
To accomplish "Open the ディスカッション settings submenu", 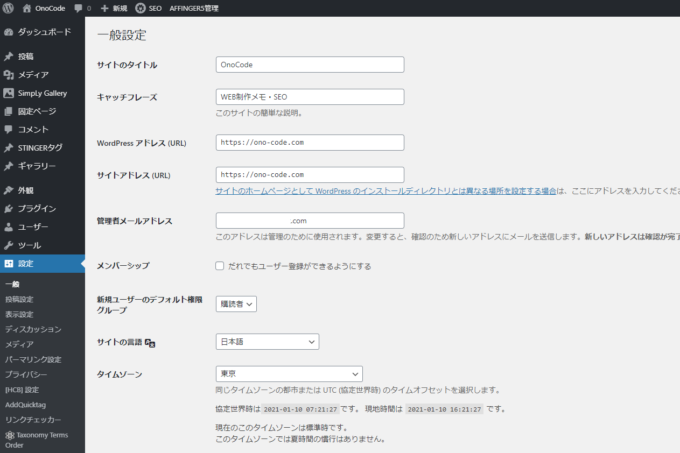I will coord(33,329).
